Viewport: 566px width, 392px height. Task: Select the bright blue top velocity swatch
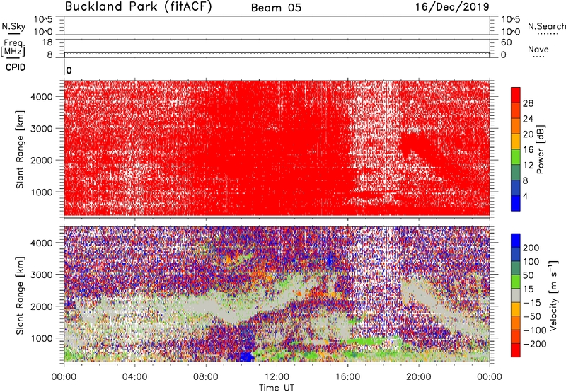click(x=516, y=241)
